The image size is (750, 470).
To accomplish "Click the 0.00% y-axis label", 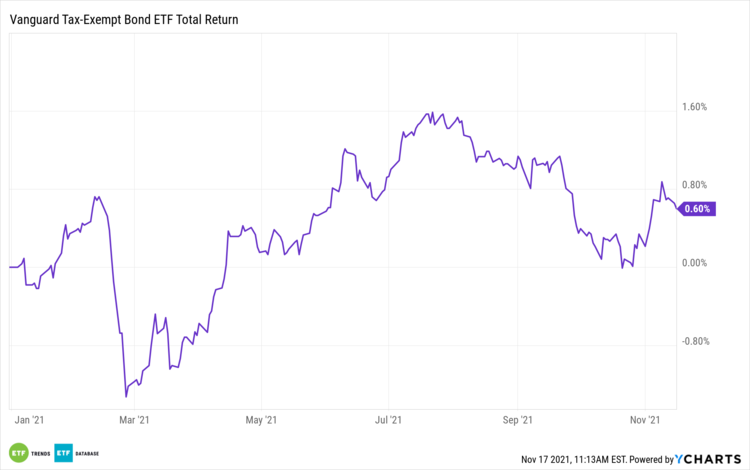I will point(694,263).
